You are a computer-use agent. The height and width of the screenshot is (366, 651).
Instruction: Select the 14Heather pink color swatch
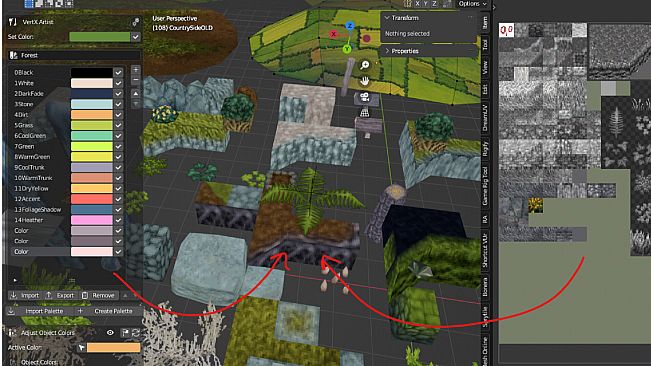(91, 220)
